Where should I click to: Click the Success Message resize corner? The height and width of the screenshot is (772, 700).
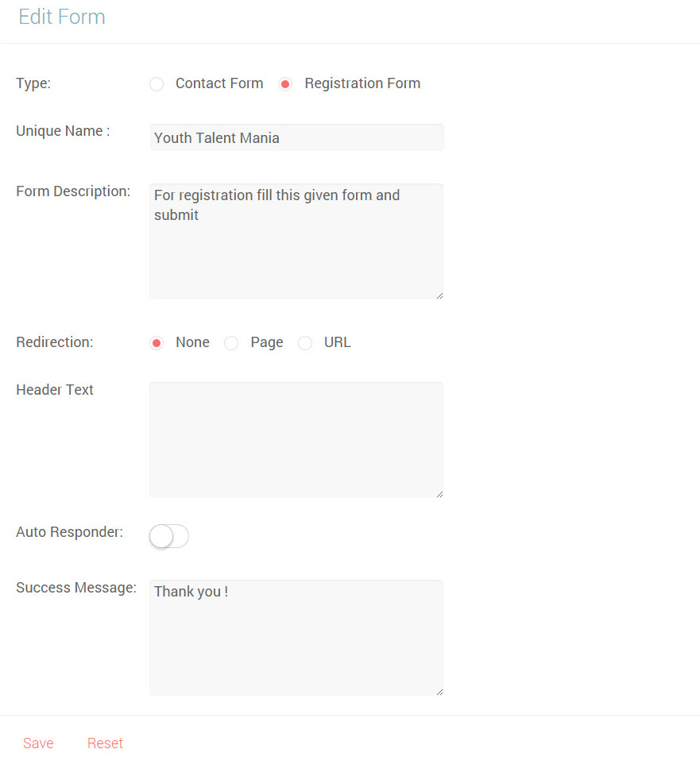click(x=439, y=692)
